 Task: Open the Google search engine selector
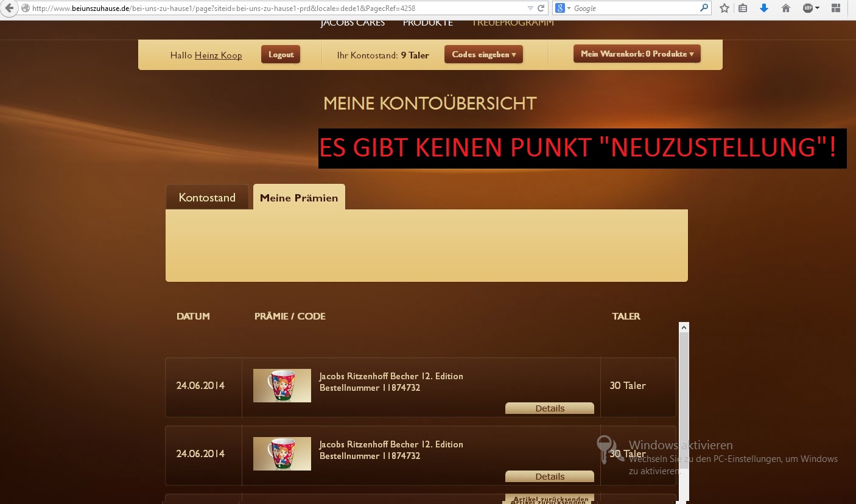[563, 9]
